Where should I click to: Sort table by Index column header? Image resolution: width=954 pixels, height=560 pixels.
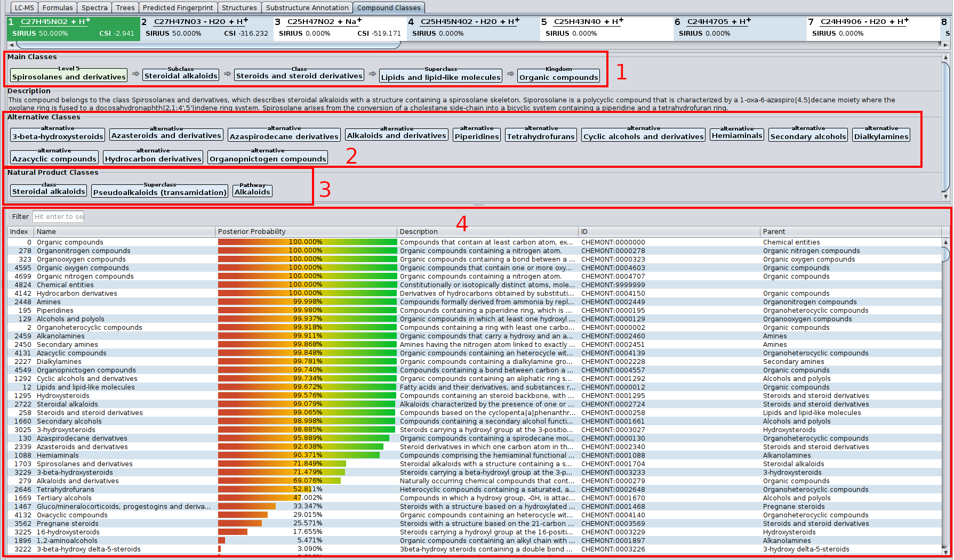tap(20, 231)
